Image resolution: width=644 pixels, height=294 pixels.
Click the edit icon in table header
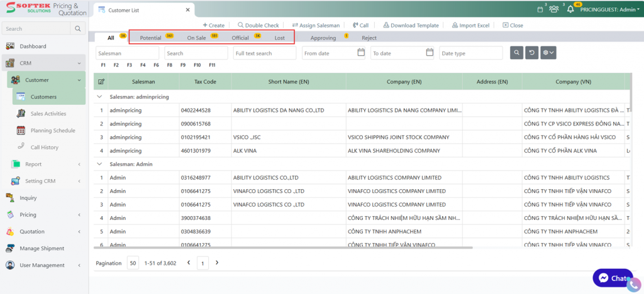point(101,82)
